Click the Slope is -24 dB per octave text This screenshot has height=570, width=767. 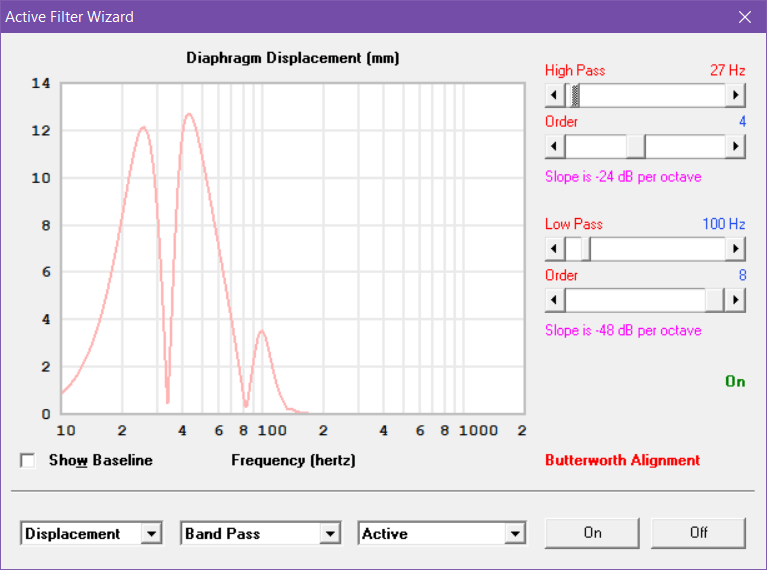623,177
